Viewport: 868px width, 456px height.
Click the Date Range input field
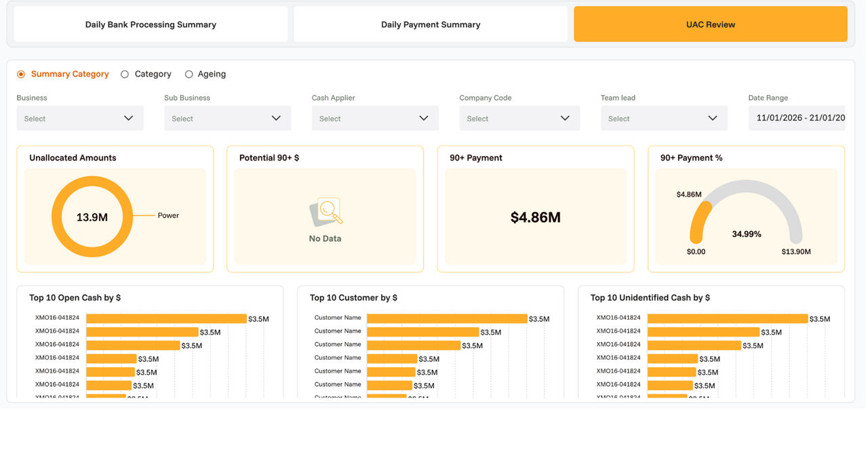[797, 118]
